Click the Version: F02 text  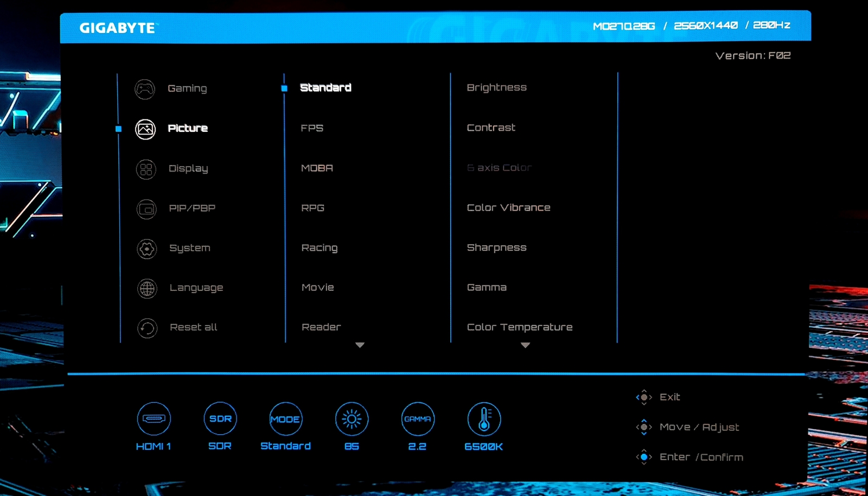[x=753, y=56]
